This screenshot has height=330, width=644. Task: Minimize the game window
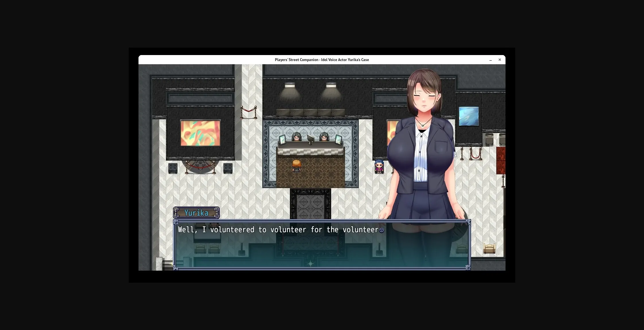(491, 60)
